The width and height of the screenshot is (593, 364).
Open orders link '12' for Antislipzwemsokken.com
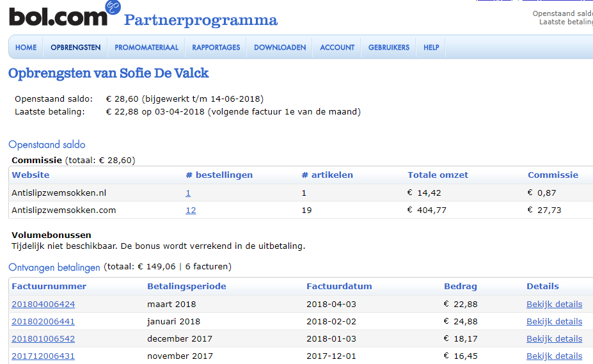click(191, 210)
